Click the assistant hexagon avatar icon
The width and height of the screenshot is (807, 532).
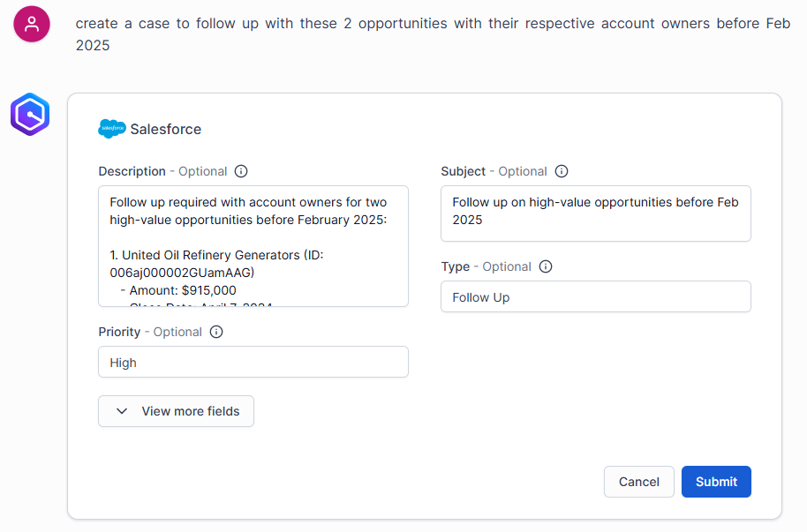29,115
